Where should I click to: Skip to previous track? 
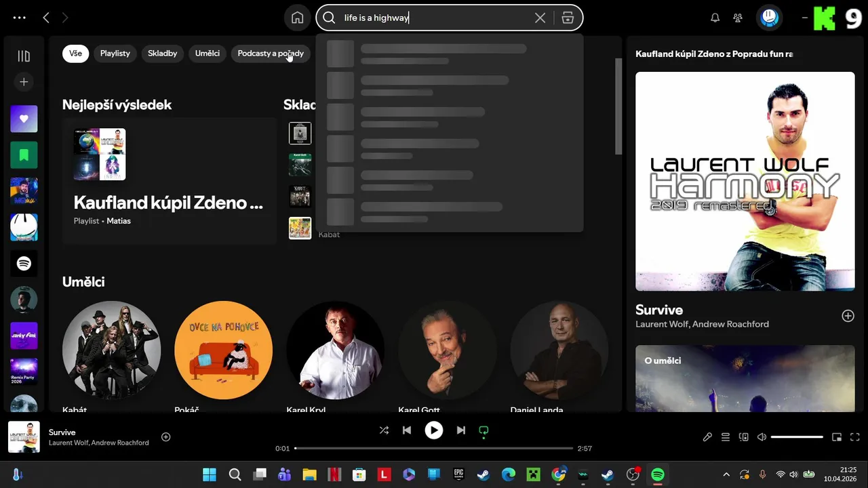[407, 430]
